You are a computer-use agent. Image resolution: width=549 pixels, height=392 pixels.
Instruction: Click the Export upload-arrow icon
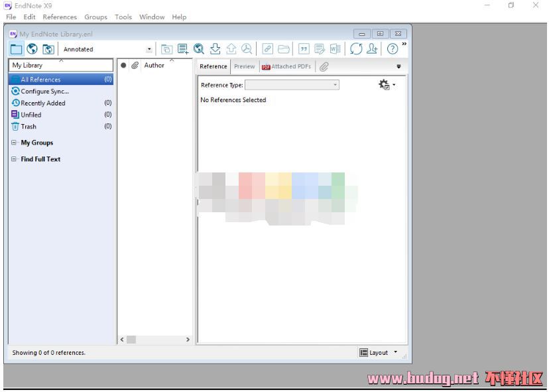231,49
